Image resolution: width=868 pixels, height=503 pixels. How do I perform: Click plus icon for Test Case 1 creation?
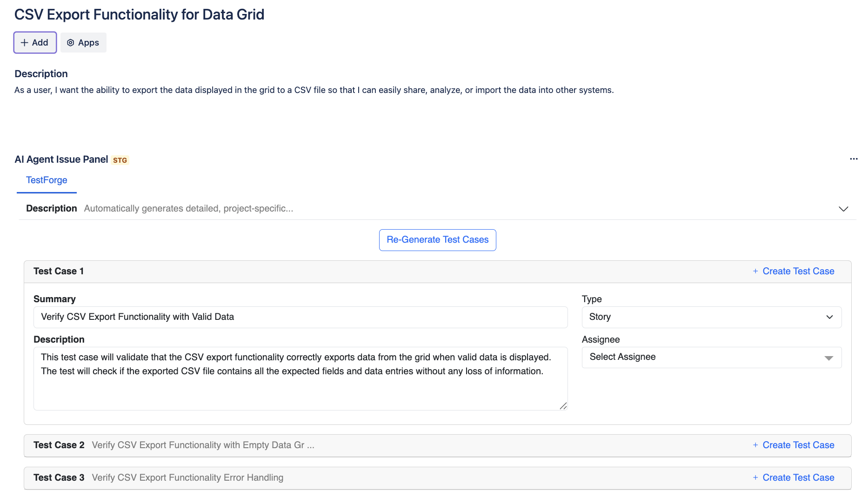[x=755, y=271]
